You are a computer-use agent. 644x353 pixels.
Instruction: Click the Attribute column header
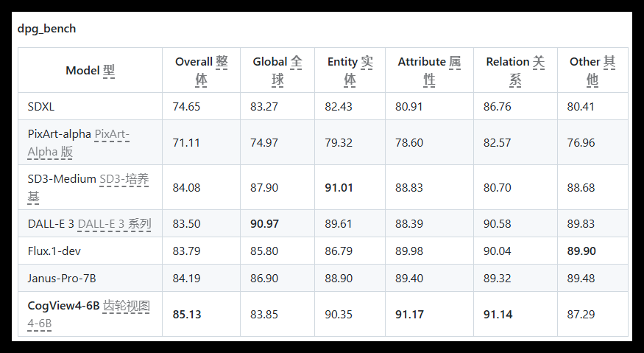pos(429,70)
